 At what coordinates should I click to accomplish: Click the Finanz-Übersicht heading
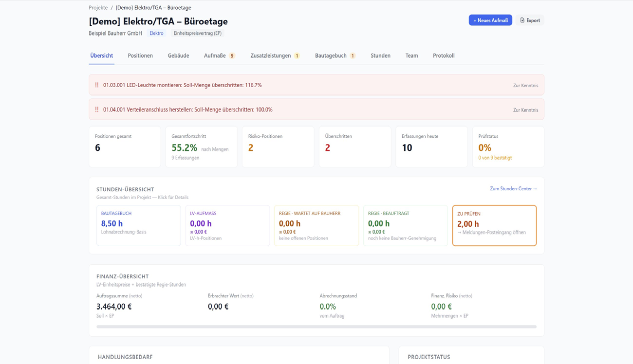pyautogui.click(x=123, y=276)
